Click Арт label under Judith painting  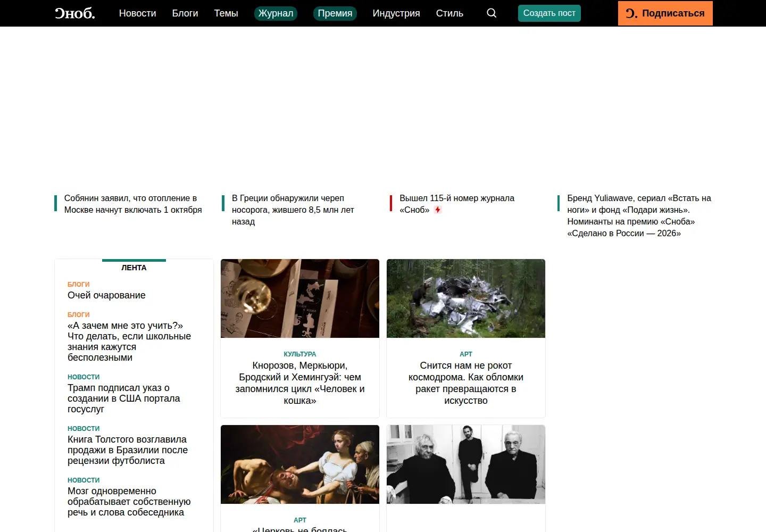click(300, 520)
